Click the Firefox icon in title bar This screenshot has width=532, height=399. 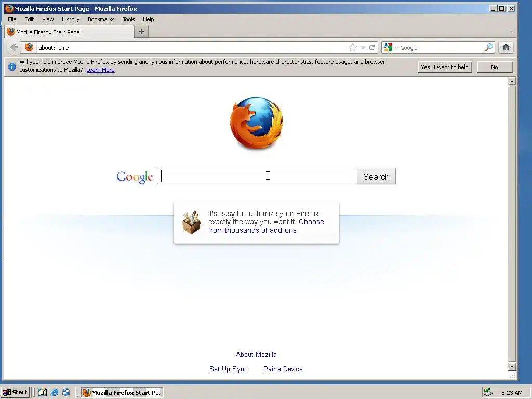coord(9,8)
